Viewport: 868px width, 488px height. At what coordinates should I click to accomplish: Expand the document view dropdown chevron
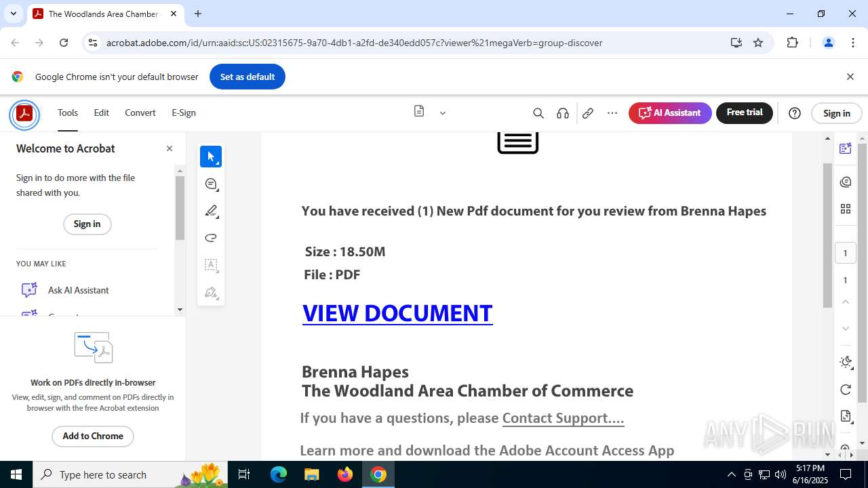443,113
